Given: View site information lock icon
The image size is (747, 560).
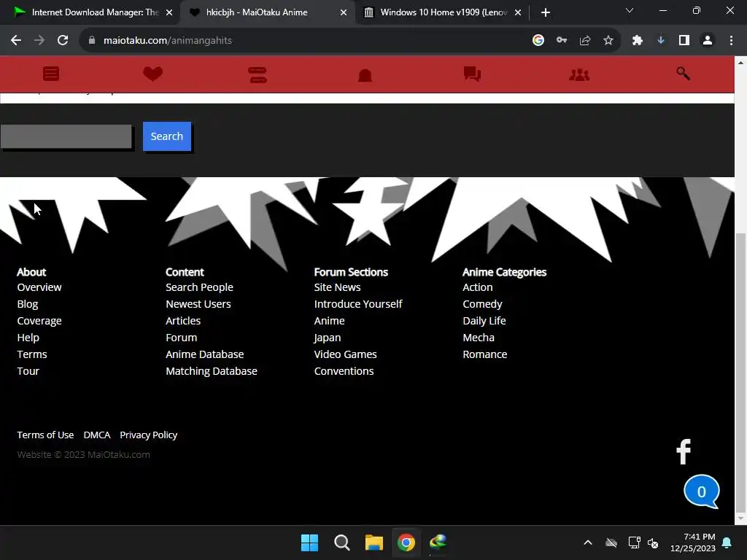Looking at the screenshot, I should (92, 41).
